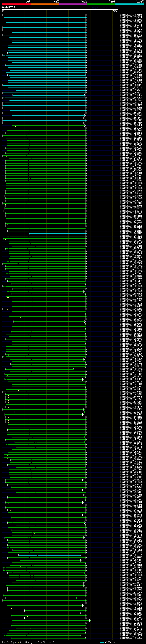Open hit UniRef100_A9T7T4
Screen dimensions: 146x644
point(131,17)
